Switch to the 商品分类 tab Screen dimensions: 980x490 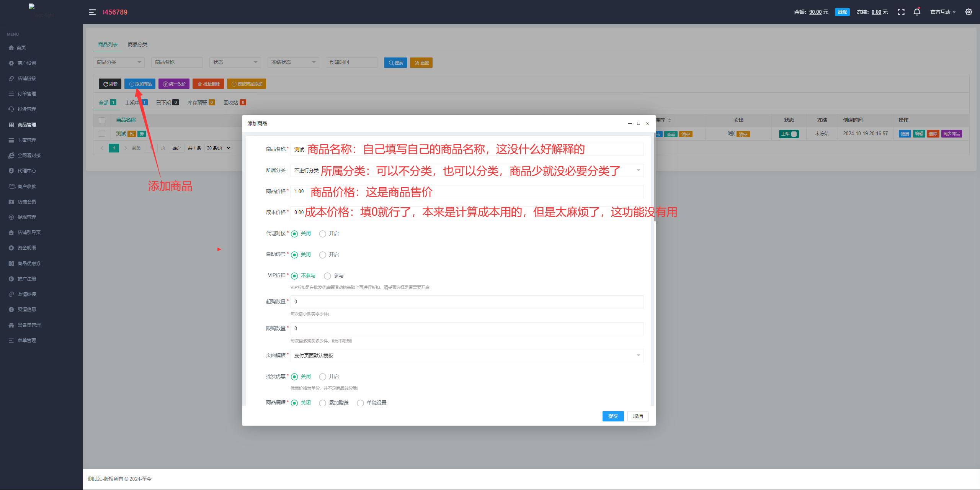tap(137, 44)
